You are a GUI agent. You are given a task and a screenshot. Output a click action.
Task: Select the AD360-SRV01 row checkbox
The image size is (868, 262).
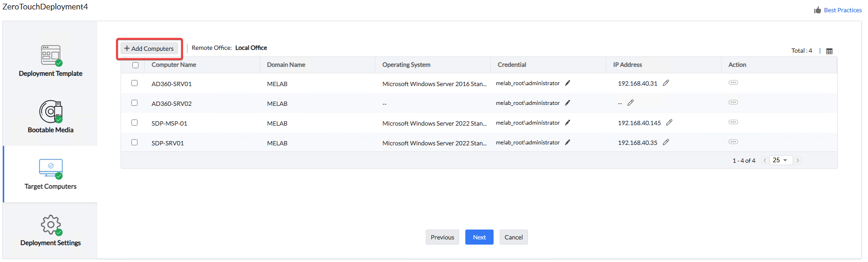point(135,83)
